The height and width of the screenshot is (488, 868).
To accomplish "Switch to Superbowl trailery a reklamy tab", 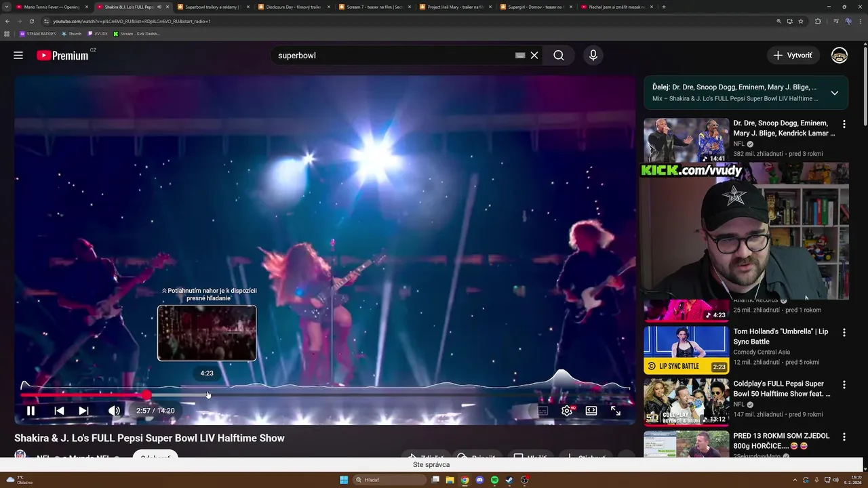I will tap(214, 7).
